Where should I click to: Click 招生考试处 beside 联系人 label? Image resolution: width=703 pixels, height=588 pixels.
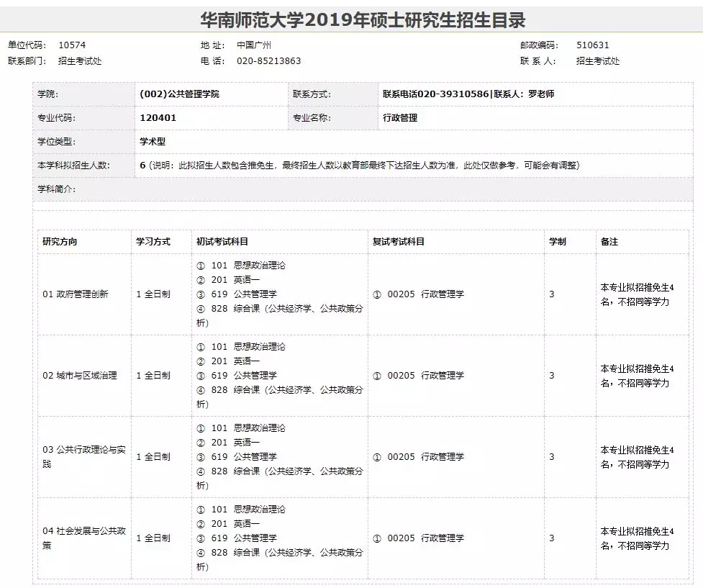pos(598,61)
